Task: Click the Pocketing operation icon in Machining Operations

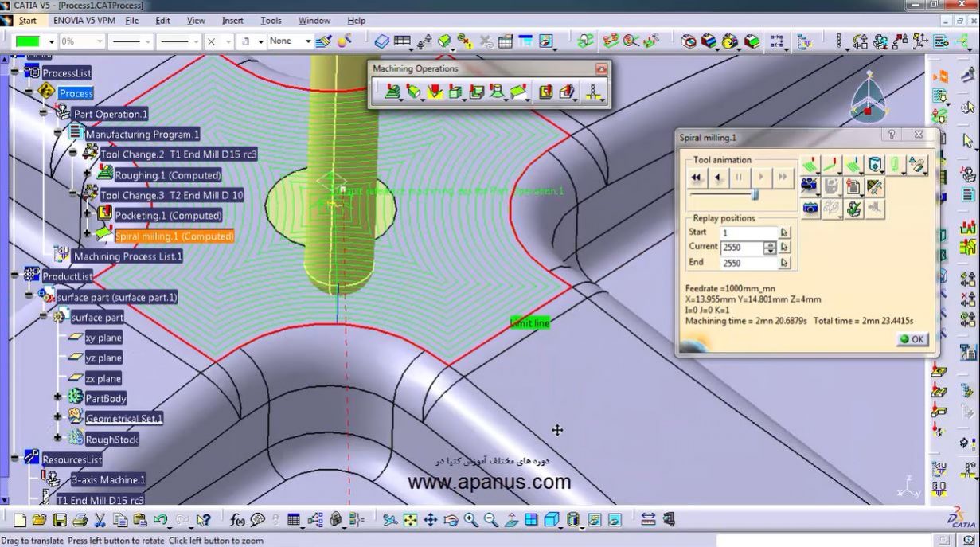Action: tap(546, 92)
